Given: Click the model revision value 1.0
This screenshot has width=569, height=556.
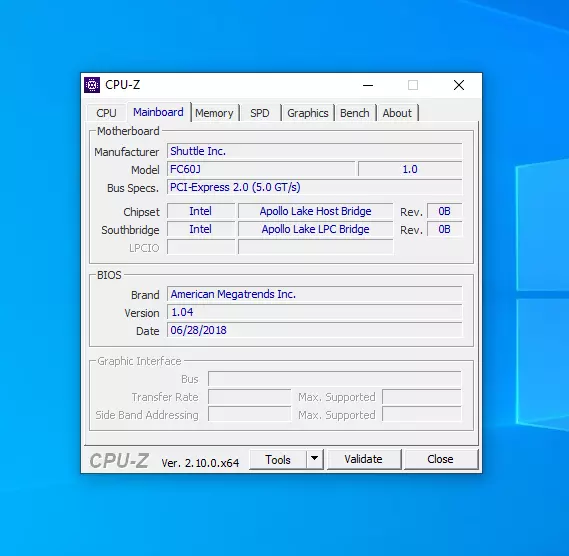Looking at the screenshot, I should tap(410, 169).
